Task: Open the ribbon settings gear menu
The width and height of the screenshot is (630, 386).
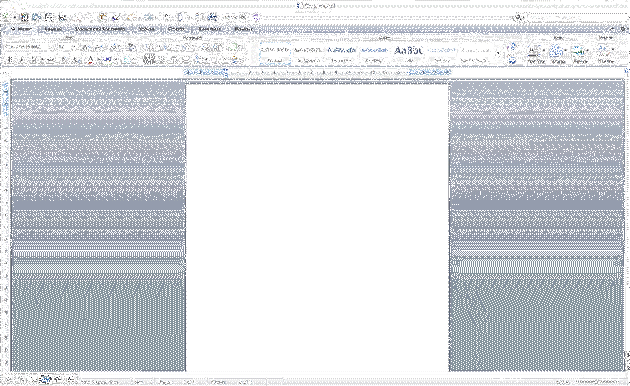Action: point(623,29)
